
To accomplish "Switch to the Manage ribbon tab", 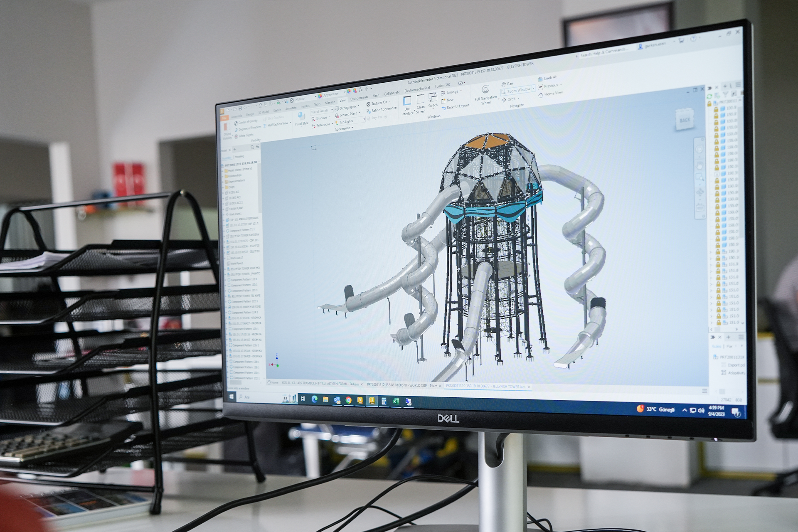I will 330,103.
